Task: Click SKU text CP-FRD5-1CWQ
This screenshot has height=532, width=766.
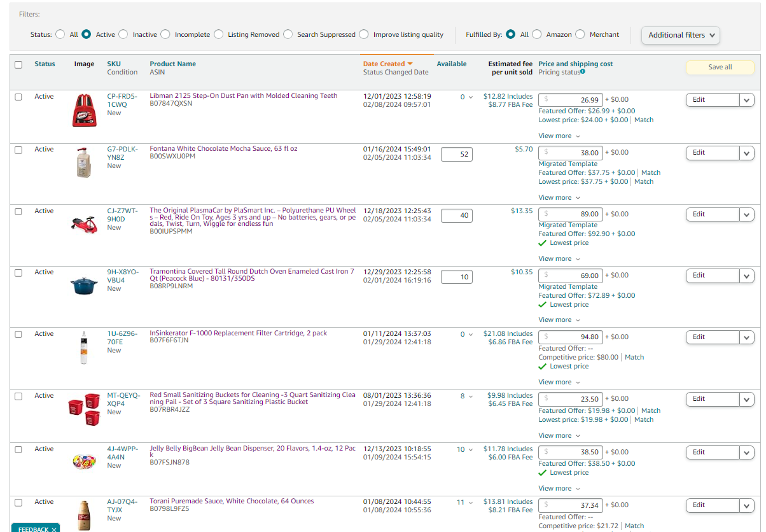Action: point(122,100)
